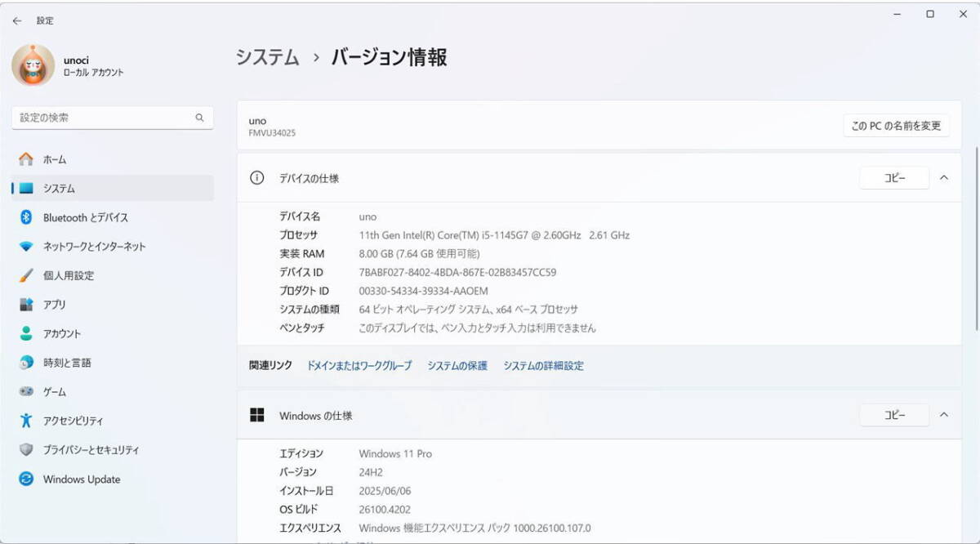This screenshot has height=544, width=980.
Task: Select Bluetooth とデバイス in sidebar
Action: 113,217
